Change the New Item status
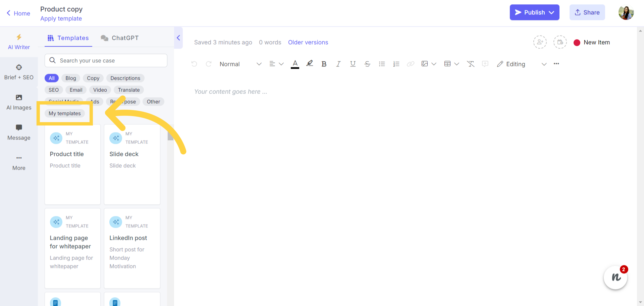Image resolution: width=644 pixels, height=306 pixels. coord(592,43)
